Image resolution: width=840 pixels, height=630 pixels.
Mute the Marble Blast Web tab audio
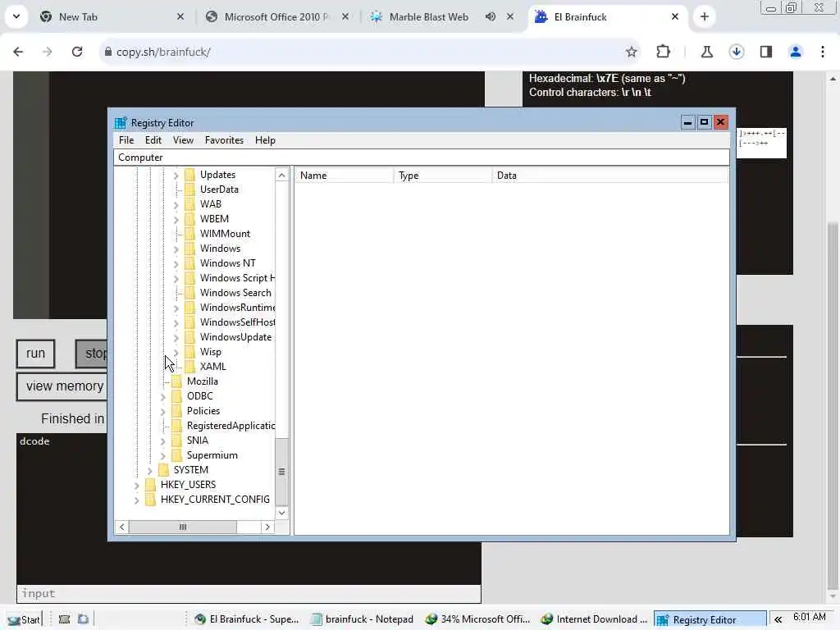tap(491, 17)
